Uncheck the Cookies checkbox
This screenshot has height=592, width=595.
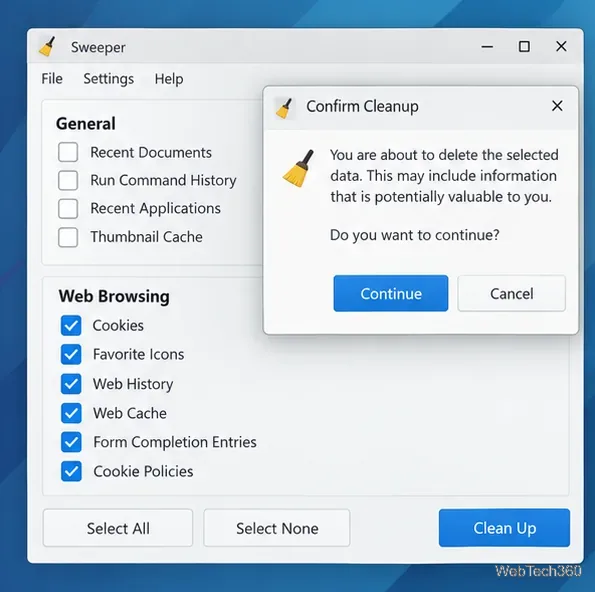click(x=71, y=326)
